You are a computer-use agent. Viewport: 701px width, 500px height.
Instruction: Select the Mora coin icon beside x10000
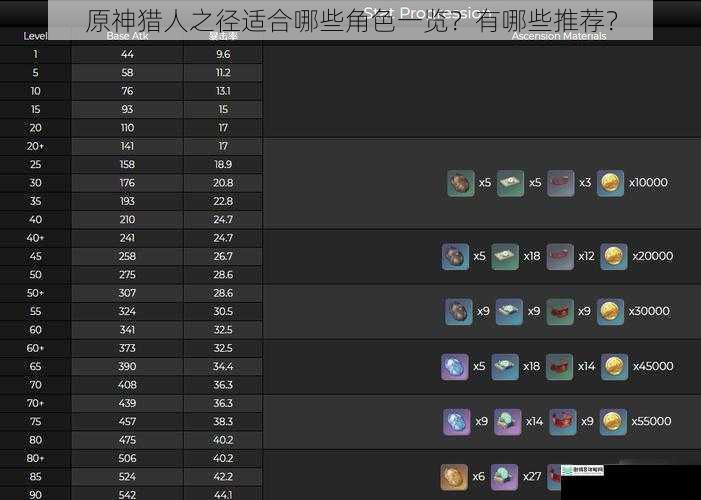[x=610, y=183]
